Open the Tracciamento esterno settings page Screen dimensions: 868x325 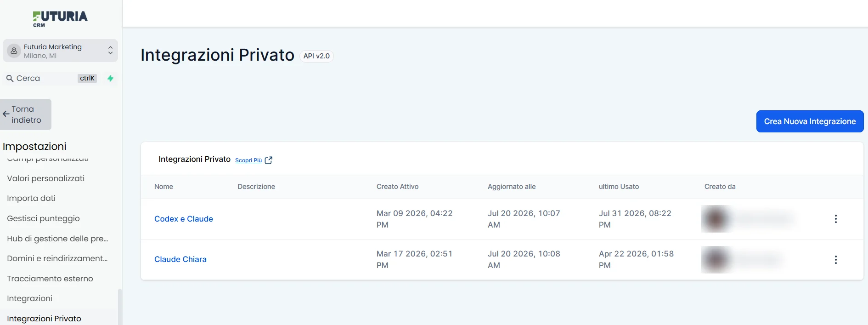[x=50, y=279]
